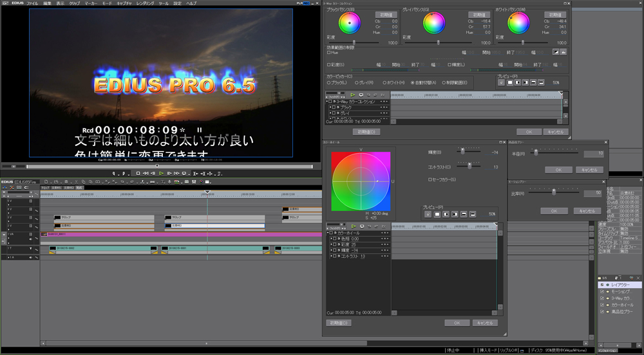Click the 輝度(B) slider handle in Color Wheel
Image resolution: width=644 pixels, height=355 pixels.
[x=462, y=151]
